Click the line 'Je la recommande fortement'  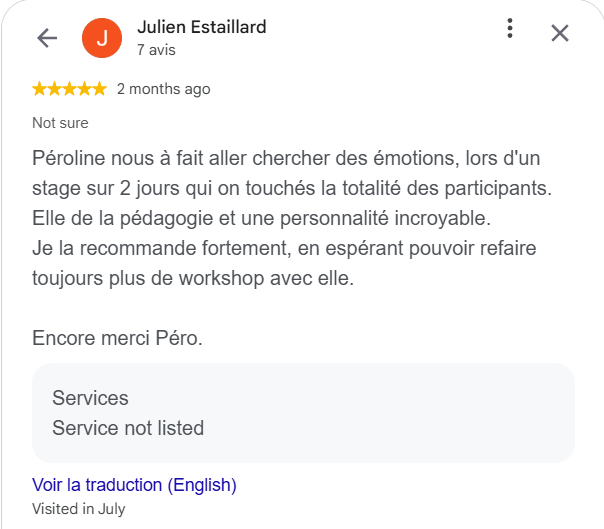click(284, 249)
